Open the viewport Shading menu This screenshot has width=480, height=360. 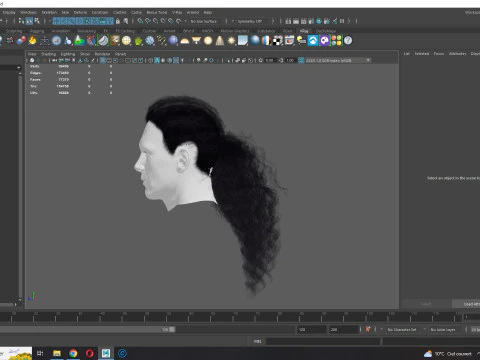[x=48, y=54]
